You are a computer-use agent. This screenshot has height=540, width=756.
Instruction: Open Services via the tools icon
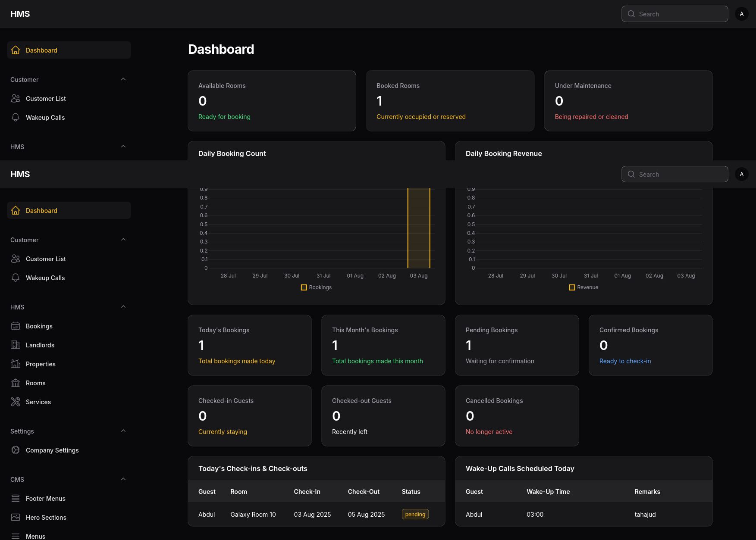(x=16, y=402)
